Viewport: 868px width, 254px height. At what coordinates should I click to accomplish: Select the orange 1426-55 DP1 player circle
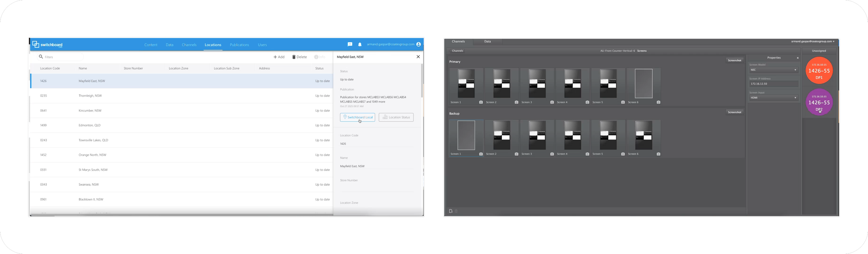819,70
